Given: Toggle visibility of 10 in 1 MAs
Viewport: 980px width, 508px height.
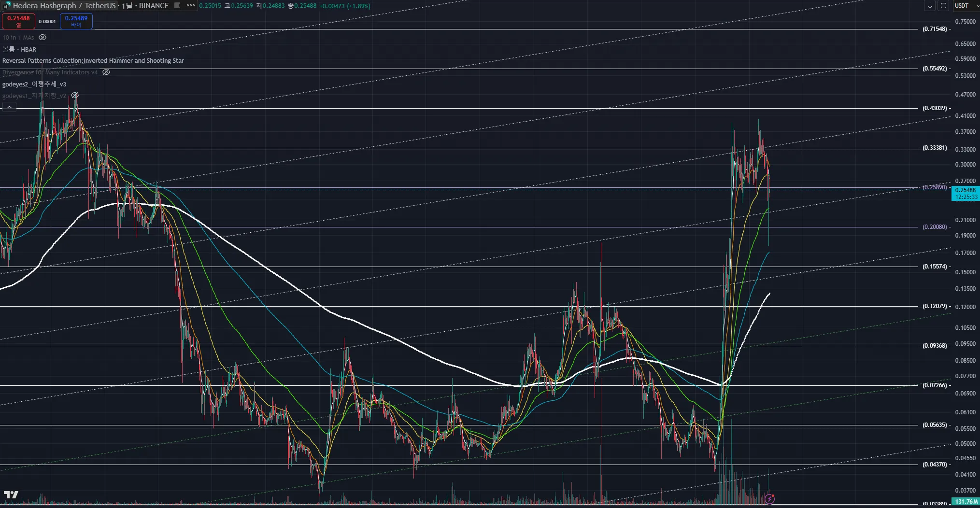Looking at the screenshot, I should [x=43, y=37].
